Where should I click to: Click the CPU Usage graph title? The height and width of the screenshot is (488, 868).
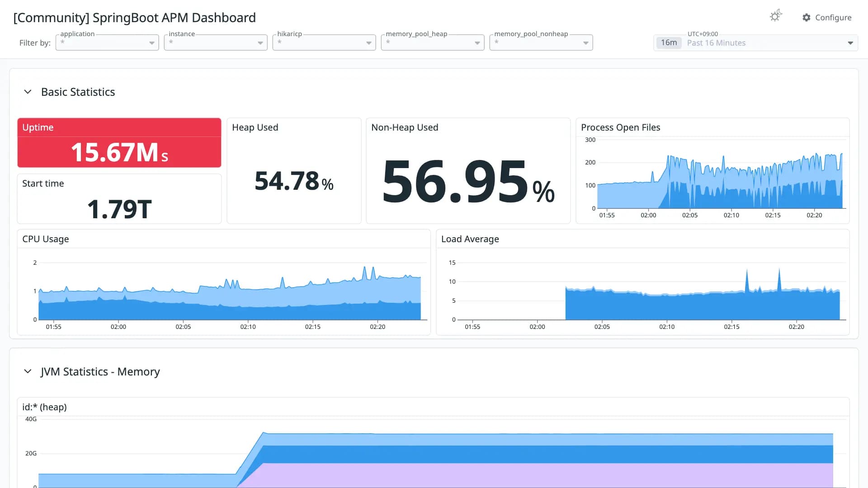(x=46, y=239)
